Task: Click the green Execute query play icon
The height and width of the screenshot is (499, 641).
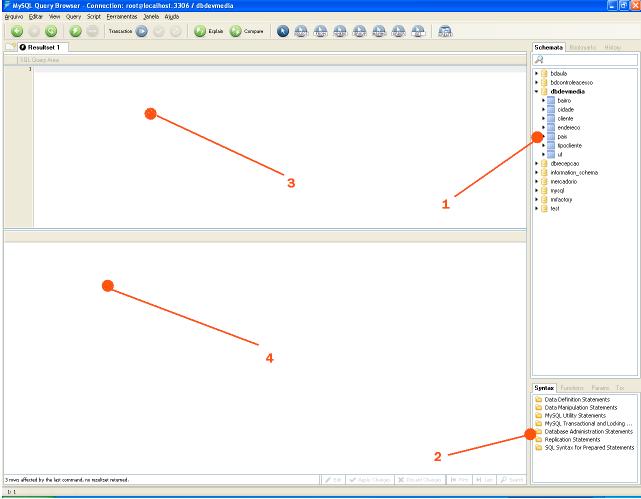Action: [x=72, y=32]
